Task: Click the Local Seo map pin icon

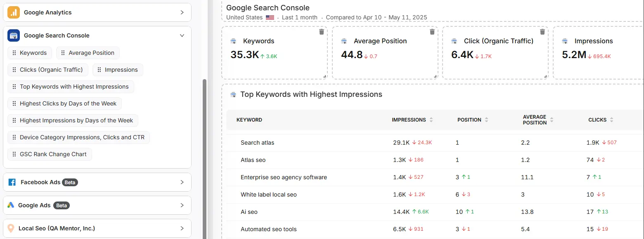Action: point(11,228)
